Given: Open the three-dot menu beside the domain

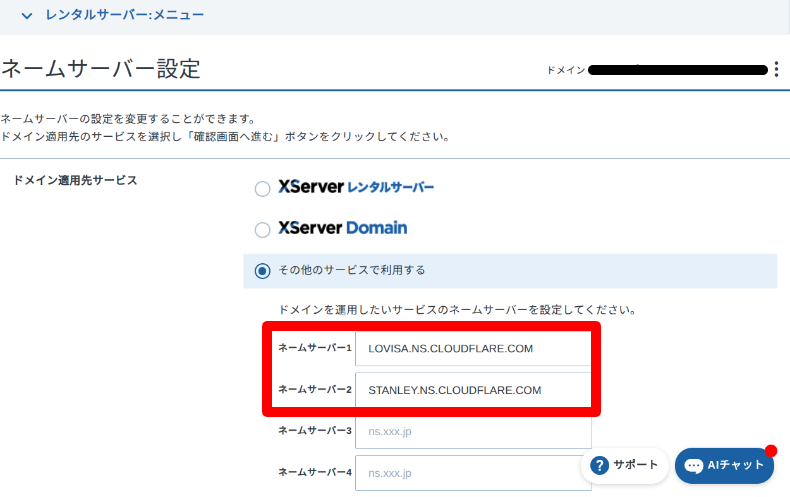Looking at the screenshot, I should tap(776, 69).
